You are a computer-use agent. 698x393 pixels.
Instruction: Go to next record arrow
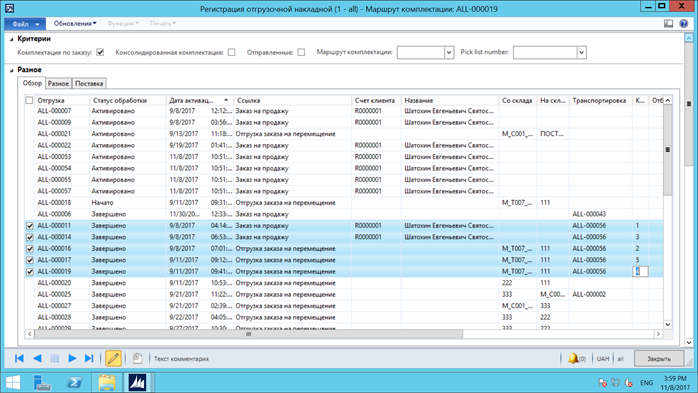pyautogui.click(x=72, y=358)
